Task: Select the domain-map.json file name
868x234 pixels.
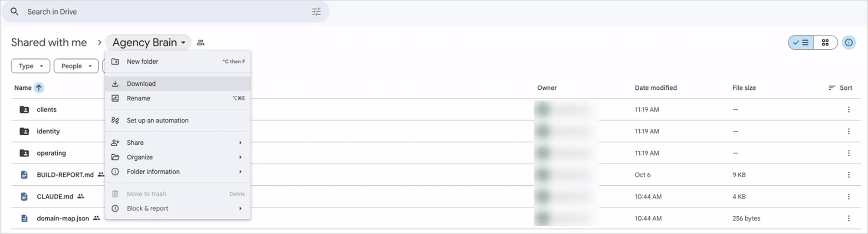Action: pyautogui.click(x=63, y=218)
